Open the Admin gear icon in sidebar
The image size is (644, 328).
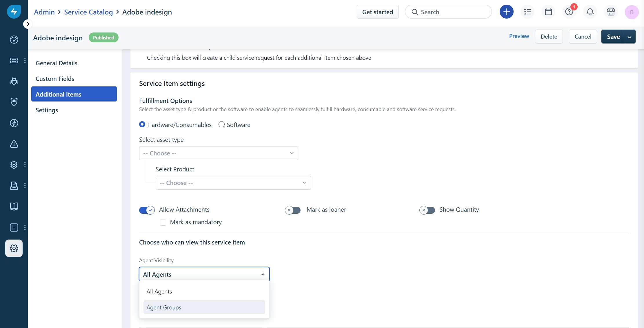tap(14, 248)
